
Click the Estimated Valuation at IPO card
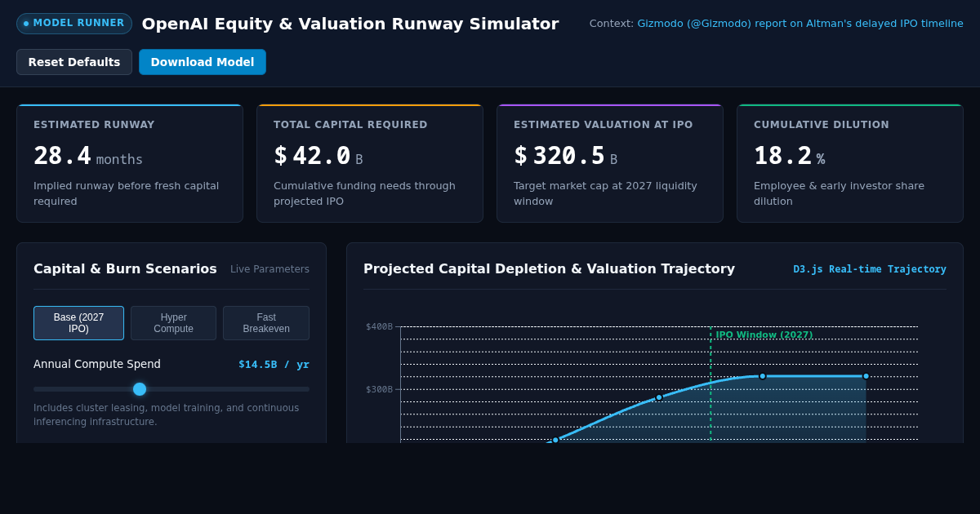pos(610,163)
